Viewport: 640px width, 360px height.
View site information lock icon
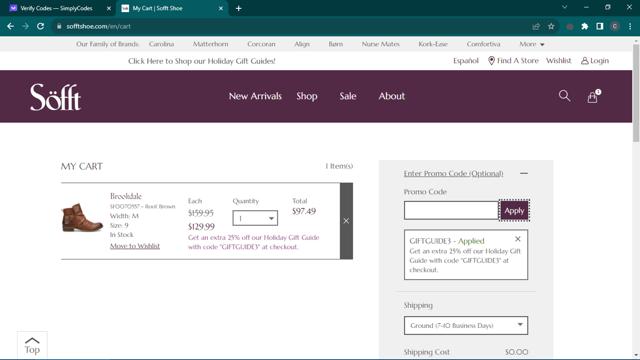pos(59,26)
